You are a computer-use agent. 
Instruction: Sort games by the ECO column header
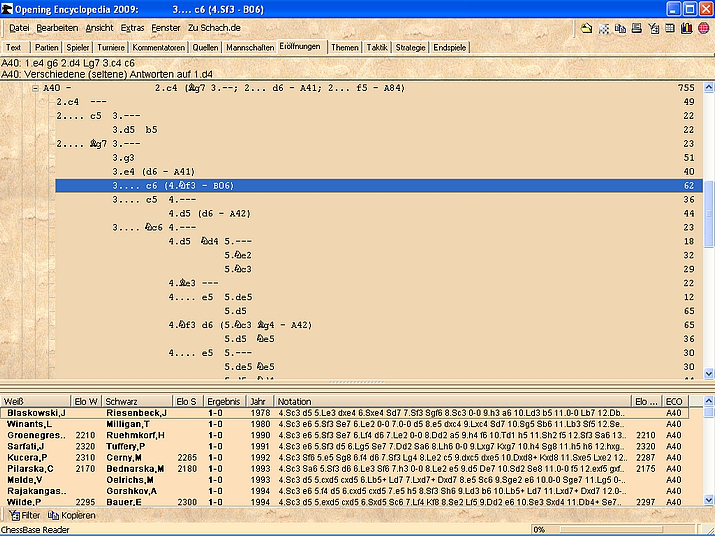675,401
